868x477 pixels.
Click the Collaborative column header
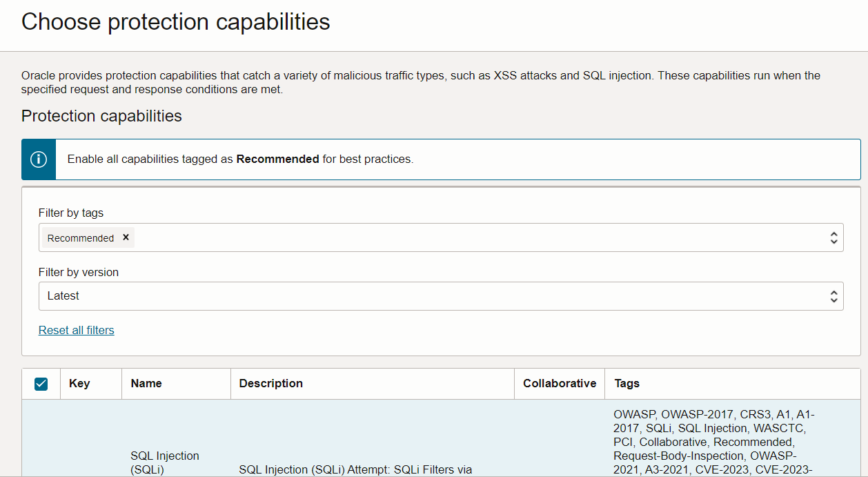tap(560, 383)
